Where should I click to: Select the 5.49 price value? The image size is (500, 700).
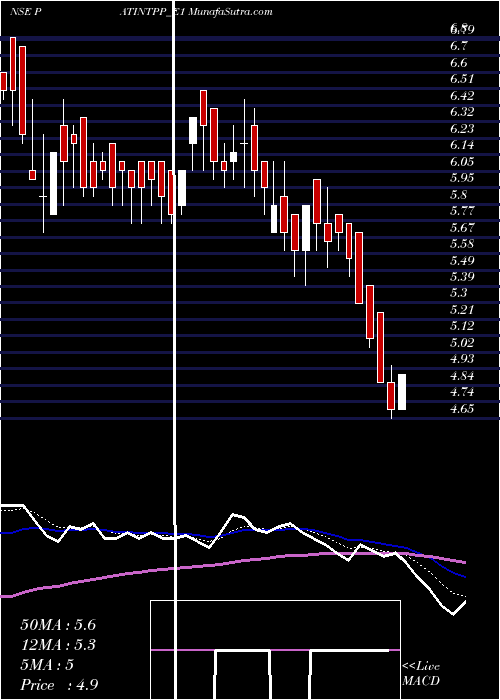462,261
